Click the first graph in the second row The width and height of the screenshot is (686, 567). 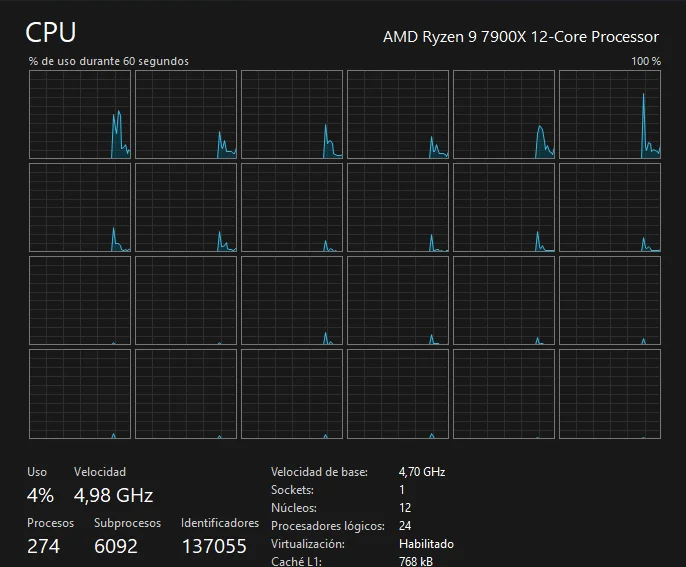pyautogui.click(x=80, y=207)
